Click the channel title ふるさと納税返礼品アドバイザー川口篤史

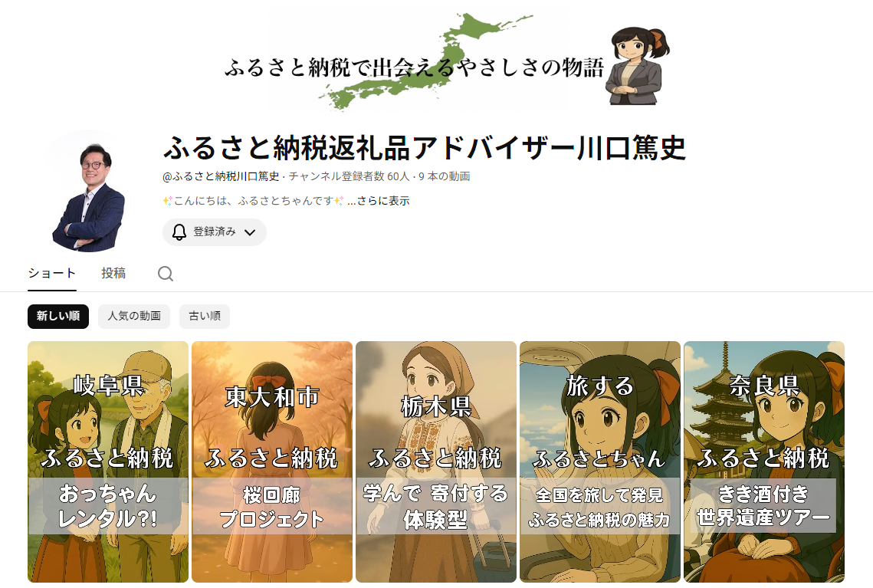425,148
